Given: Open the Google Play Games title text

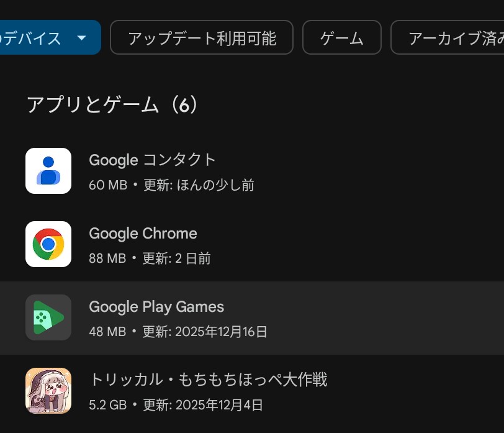Looking at the screenshot, I should tap(156, 307).
